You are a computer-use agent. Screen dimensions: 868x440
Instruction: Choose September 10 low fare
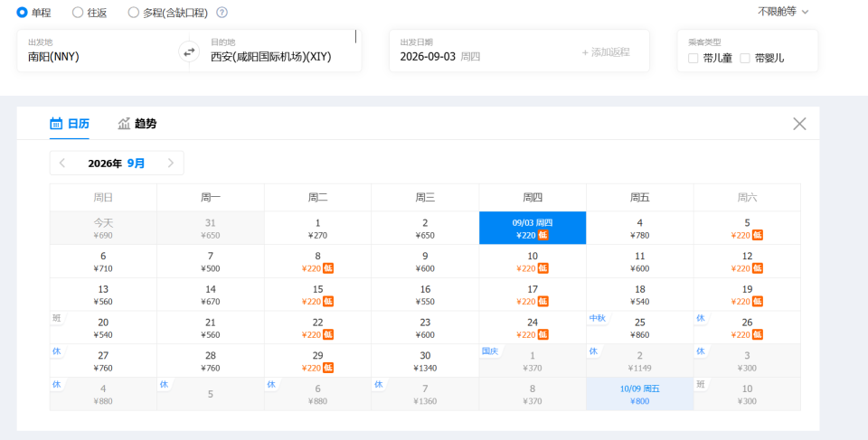pos(533,261)
